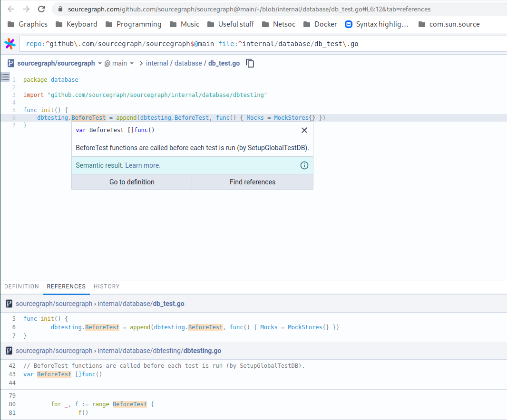Click the comment on reference line 42

(x=164, y=366)
